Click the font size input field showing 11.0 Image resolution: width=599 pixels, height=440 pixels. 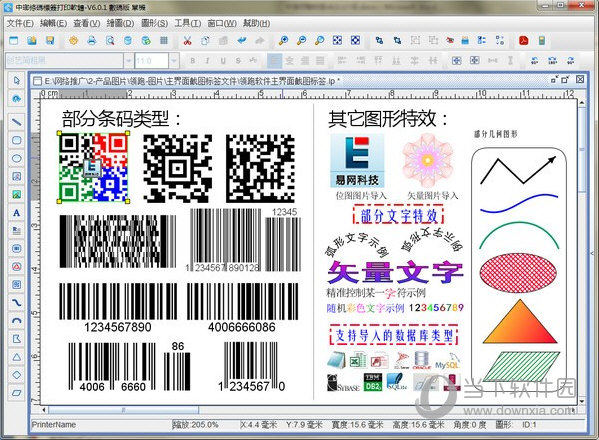click(x=151, y=60)
